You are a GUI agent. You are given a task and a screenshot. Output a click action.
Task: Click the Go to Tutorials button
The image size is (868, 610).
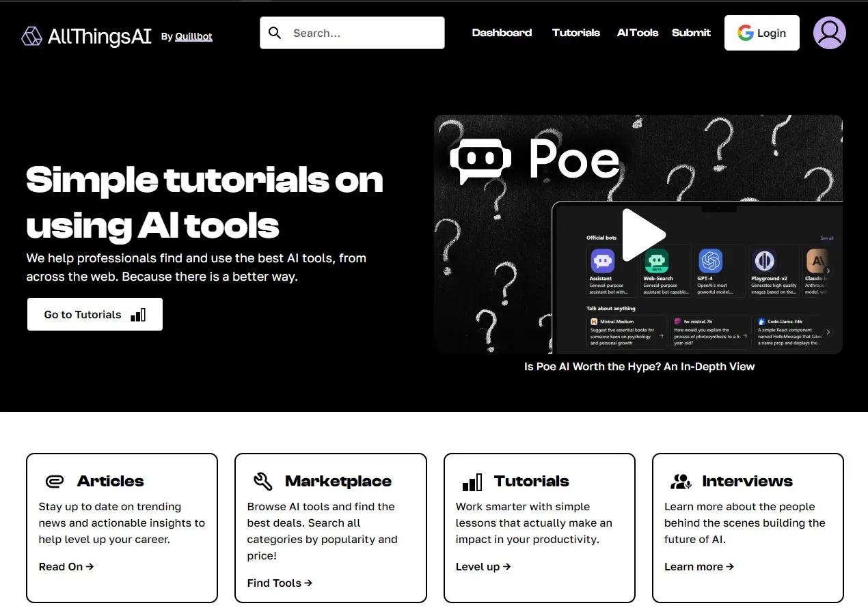point(95,314)
